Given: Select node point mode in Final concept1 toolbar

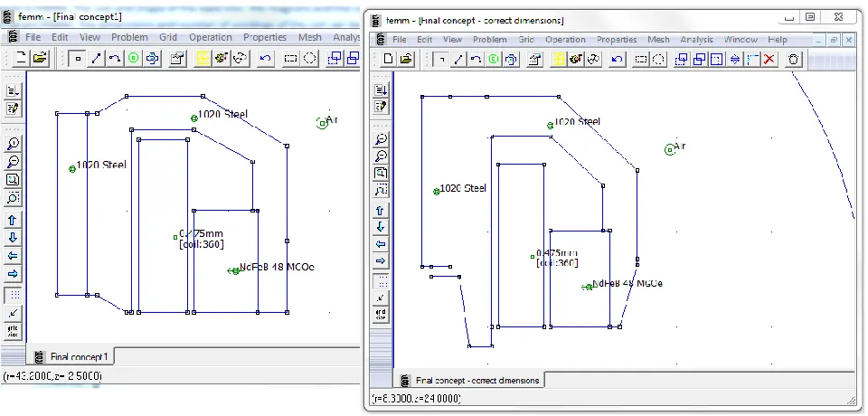Looking at the screenshot, I should coord(78,58).
